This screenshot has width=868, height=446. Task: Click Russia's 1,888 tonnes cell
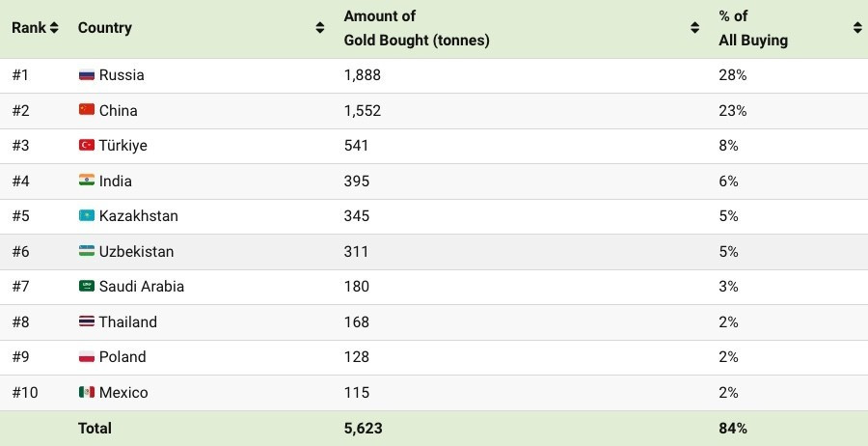pyautogui.click(x=363, y=75)
